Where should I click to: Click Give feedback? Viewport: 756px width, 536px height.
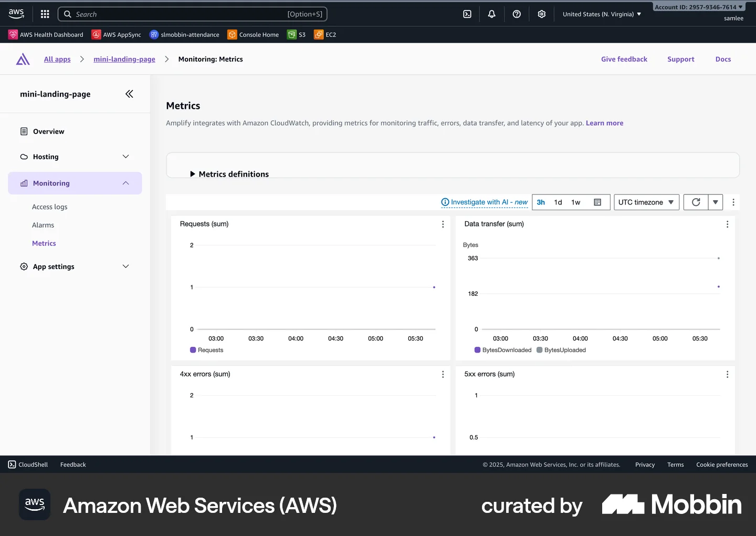click(x=624, y=59)
